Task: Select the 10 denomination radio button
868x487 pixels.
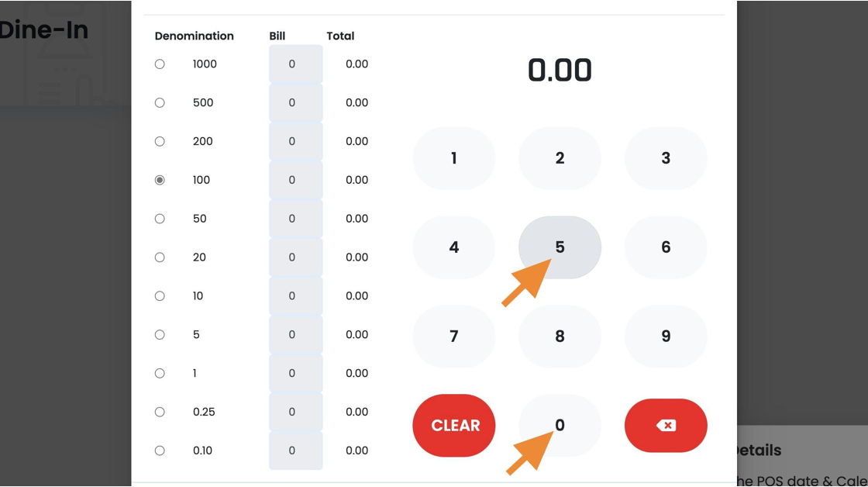Action: pos(160,296)
